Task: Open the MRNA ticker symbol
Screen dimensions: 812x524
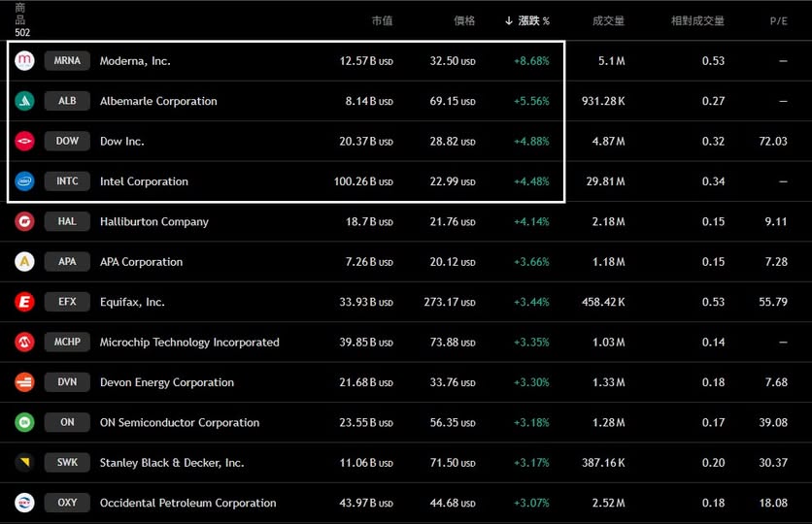Action: click(x=67, y=60)
